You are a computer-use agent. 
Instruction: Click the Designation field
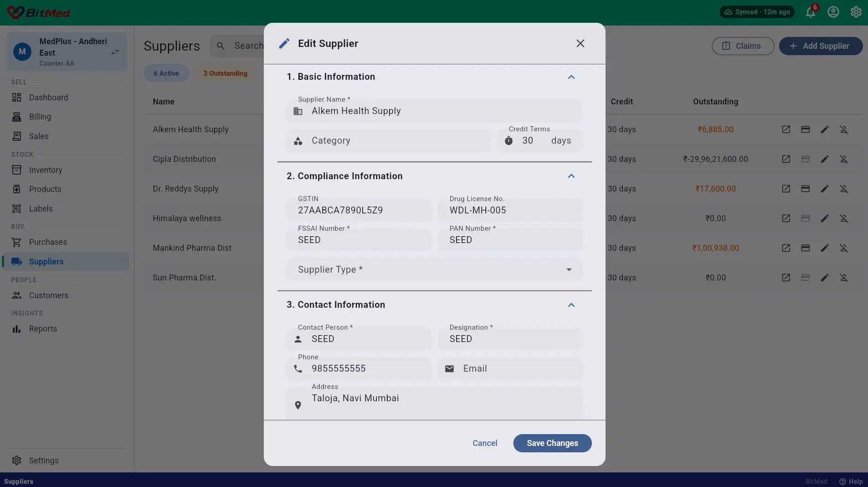pyautogui.click(x=510, y=339)
